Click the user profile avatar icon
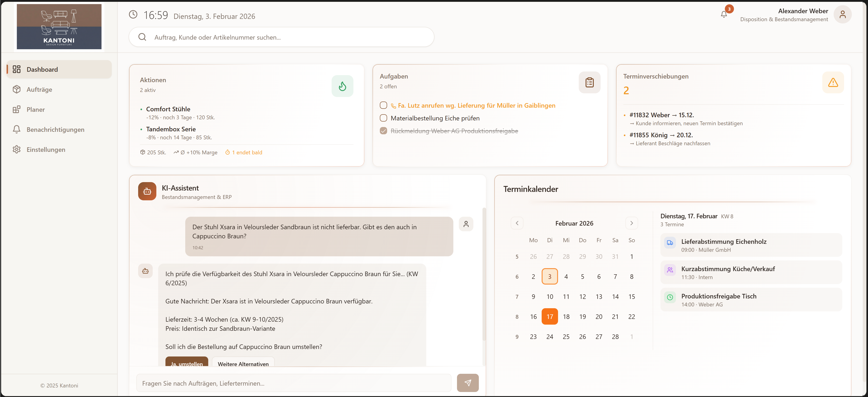The height and width of the screenshot is (397, 868). (x=842, y=15)
